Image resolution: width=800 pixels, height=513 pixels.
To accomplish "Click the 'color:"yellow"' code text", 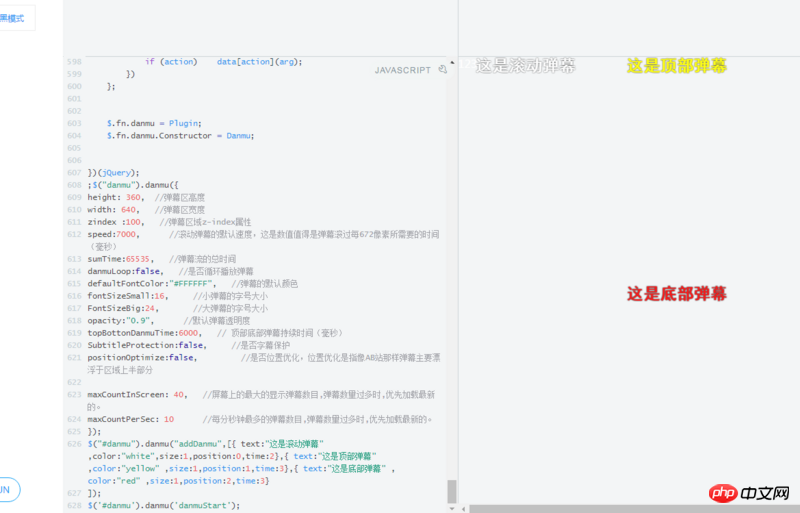I will coord(126,469).
